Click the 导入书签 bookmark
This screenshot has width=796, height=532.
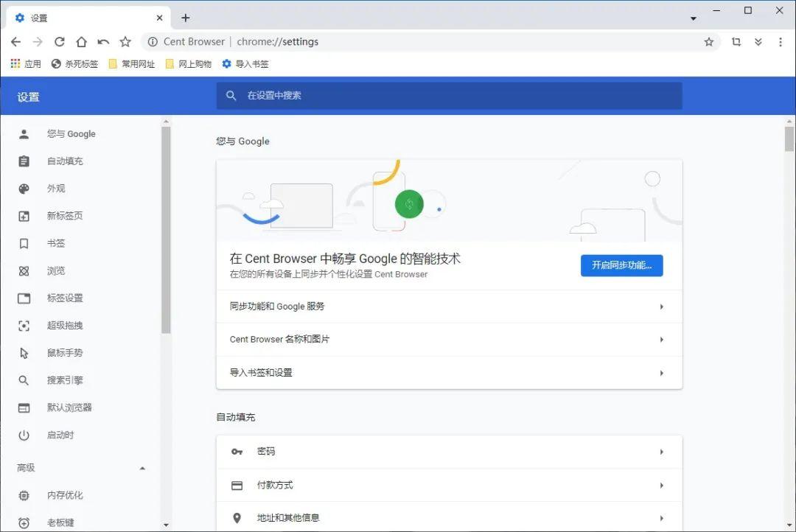click(245, 63)
